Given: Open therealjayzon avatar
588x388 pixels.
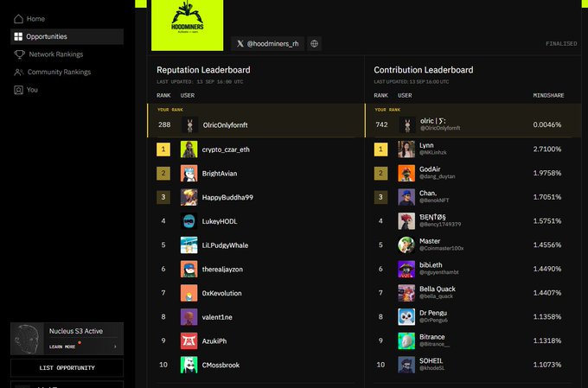Looking at the screenshot, I should tap(189, 269).
